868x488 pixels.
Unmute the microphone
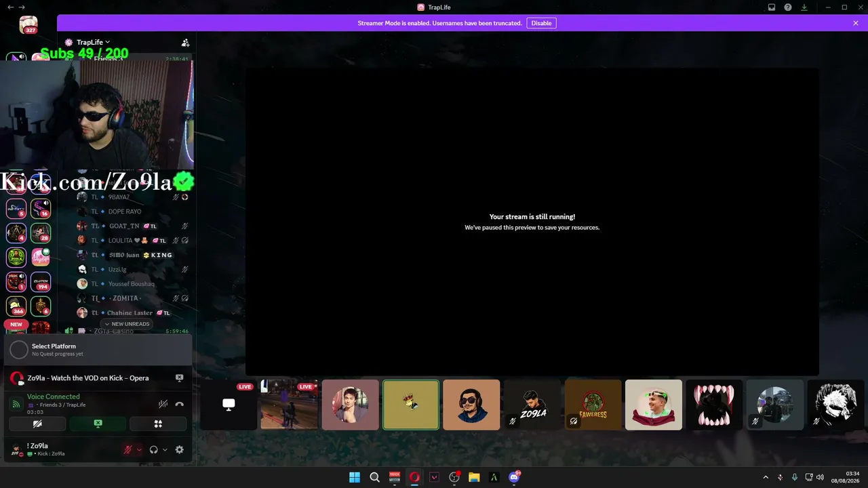[127, 449]
